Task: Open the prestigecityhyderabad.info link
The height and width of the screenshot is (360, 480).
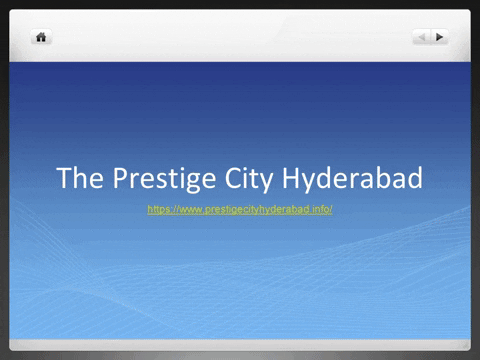Action: [240, 210]
